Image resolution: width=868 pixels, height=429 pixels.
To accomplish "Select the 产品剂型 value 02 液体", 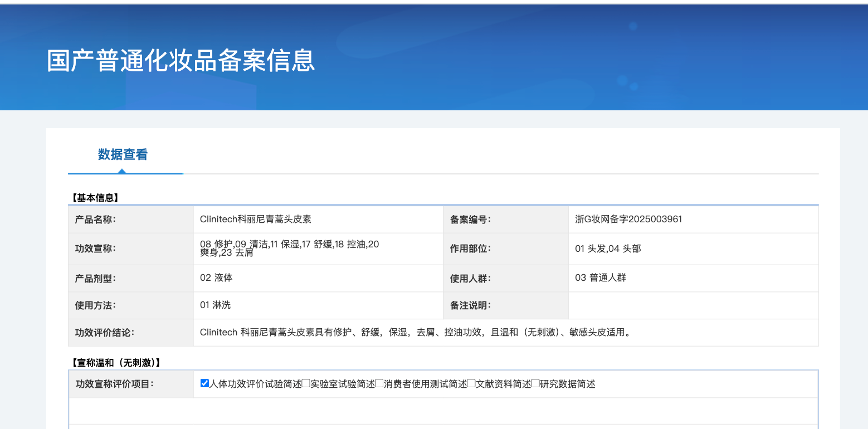I will coord(216,277).
